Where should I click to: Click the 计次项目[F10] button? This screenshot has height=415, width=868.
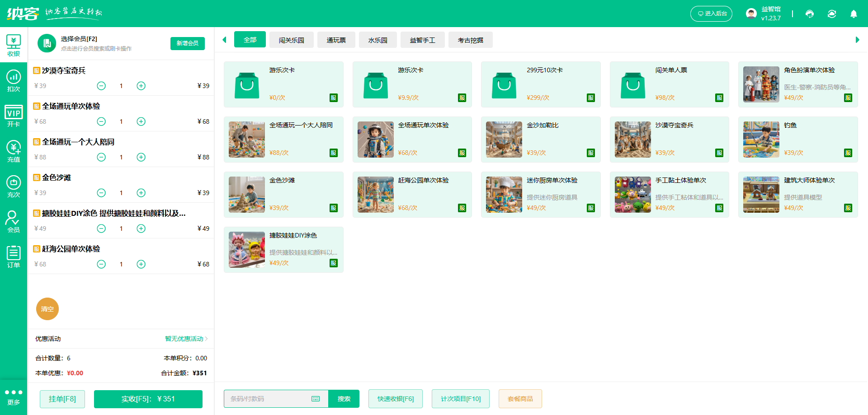coord(461,399)
